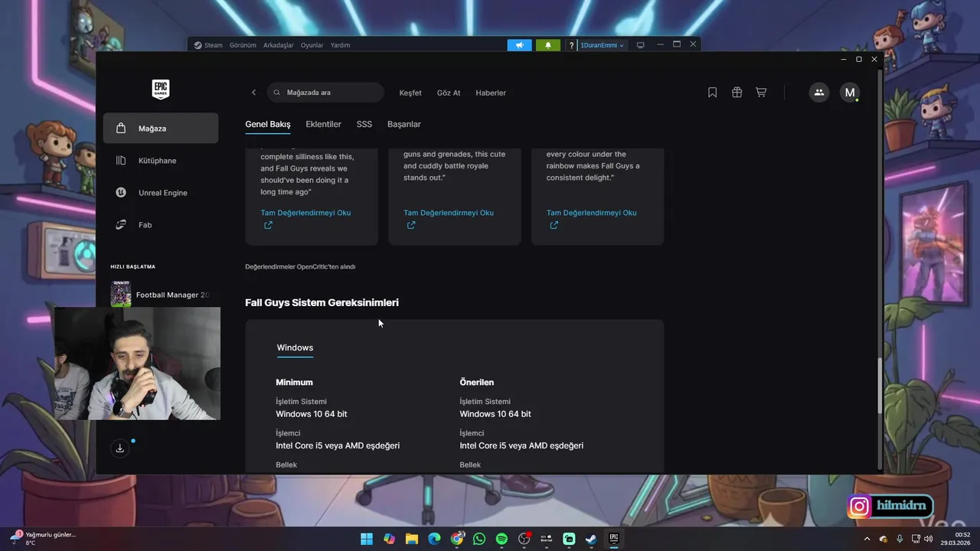This screenshot has width=980, height=551.
Task: Select the Windows requirements tab
Action: (x=295, y=347)
